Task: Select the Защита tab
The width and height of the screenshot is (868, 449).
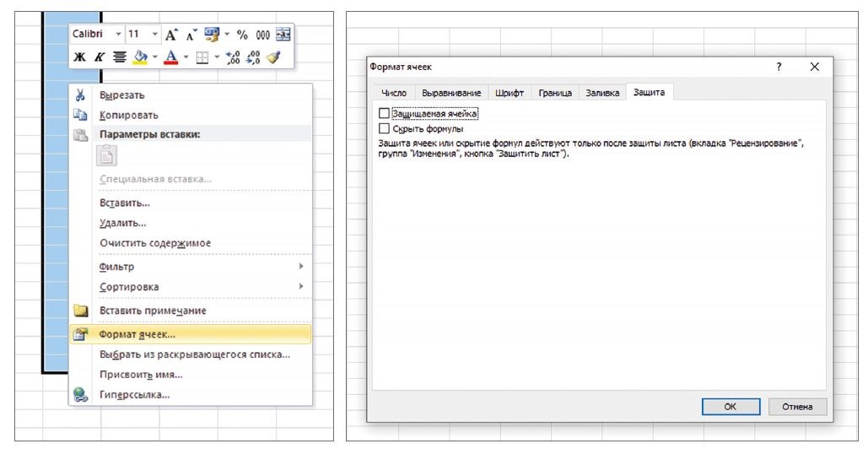Action: click(x=650, y=93)
